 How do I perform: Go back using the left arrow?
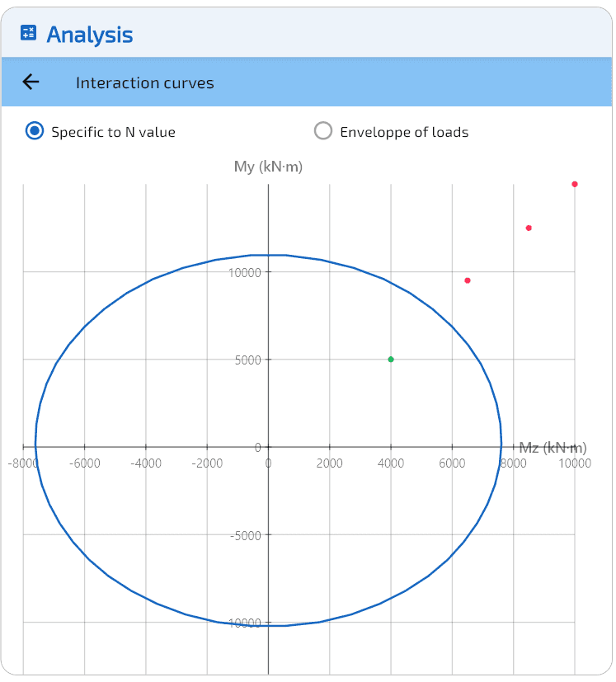(x=31, y=82)
